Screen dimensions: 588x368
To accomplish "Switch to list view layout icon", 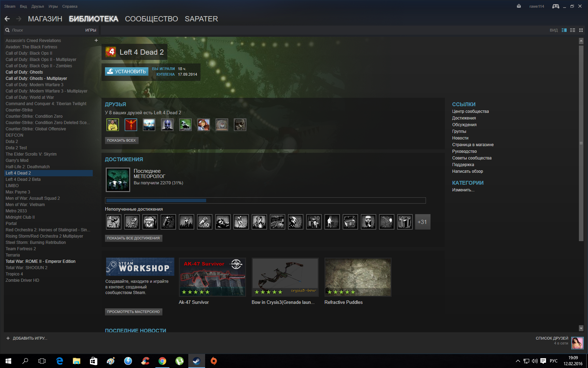I will point(573,30).
